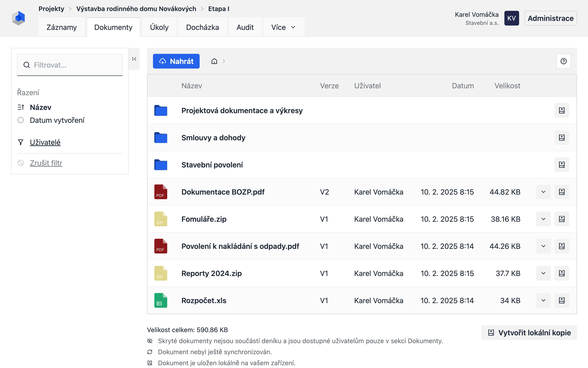The image size is (588, 368).
Task: Open Výstavba rodinného domu Novákových breadcrumb
Action: [x=136, y=9]
